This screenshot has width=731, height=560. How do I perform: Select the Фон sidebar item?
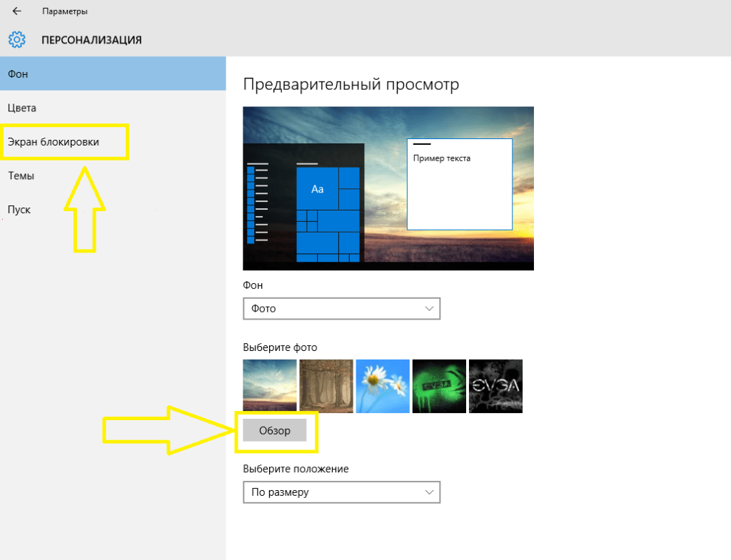coord(113,73)
